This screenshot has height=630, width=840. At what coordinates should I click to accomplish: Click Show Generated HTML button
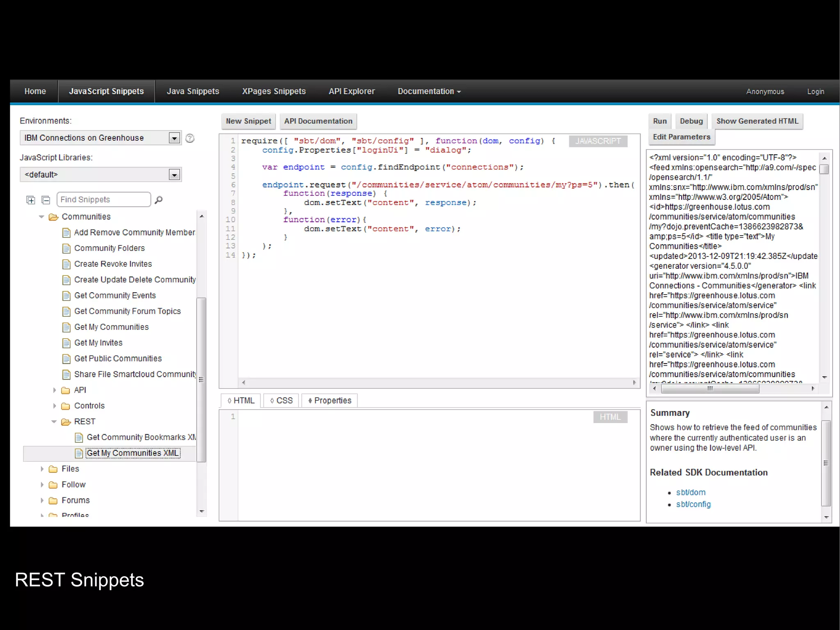tap(757, 121)
